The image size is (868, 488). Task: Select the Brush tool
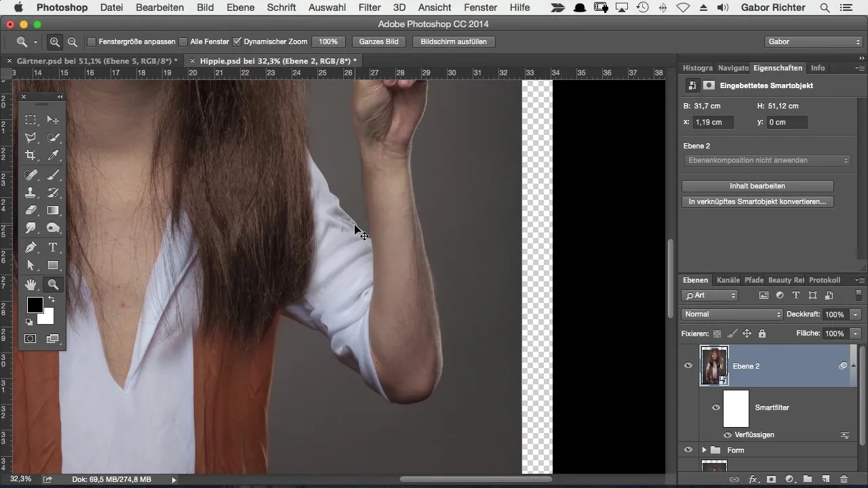pos(53,175)
